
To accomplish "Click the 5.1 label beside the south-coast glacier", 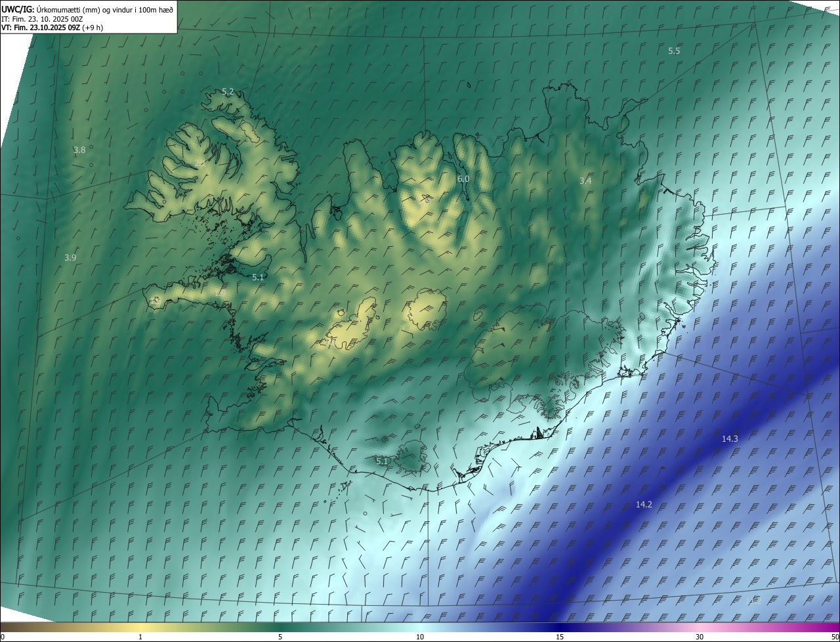I will (x=382, y=461).
